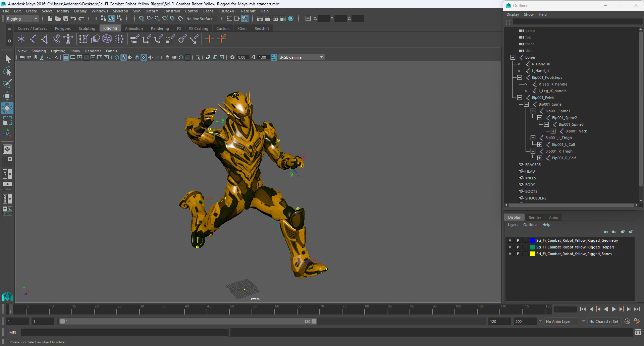The image size is (644, 346).
Task: Click New Scene icon in status line
Action: 50,19
